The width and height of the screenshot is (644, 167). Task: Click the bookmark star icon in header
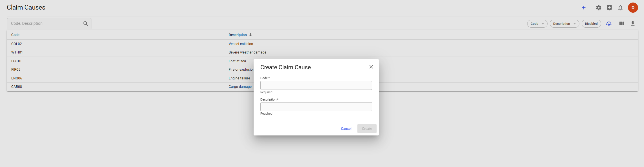[609, 8]
